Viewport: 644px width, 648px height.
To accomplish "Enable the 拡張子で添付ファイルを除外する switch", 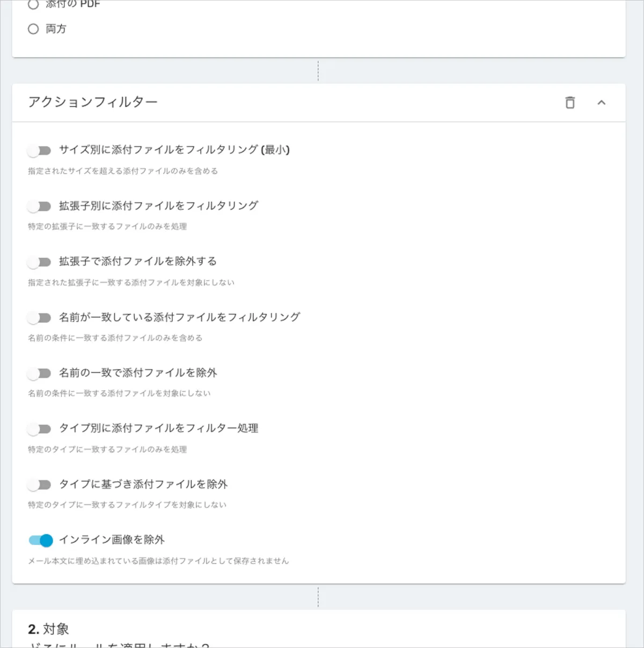I will [39, 262].
